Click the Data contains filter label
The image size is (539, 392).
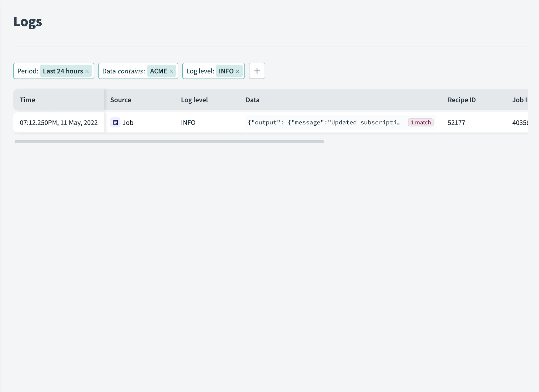click(123, 71)
